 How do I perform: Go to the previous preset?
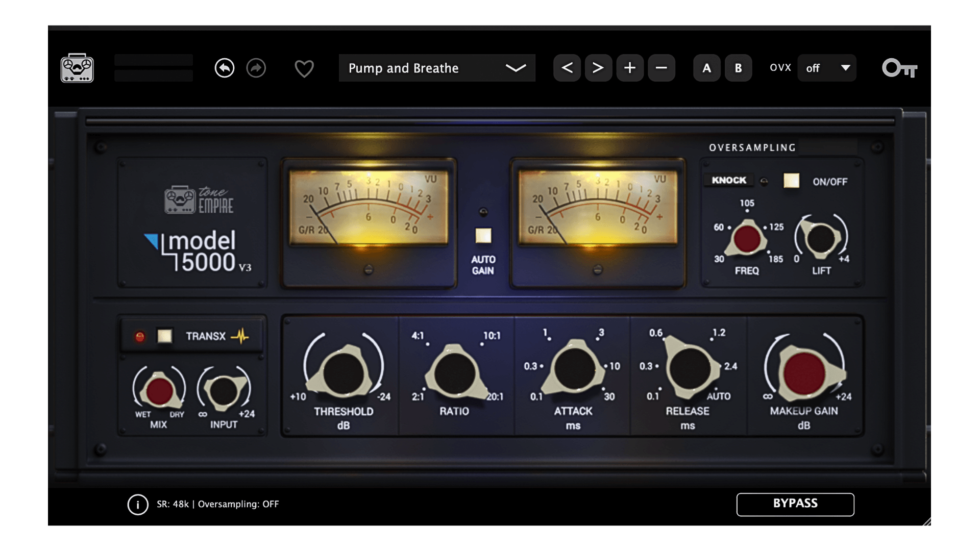click(567, 68)
